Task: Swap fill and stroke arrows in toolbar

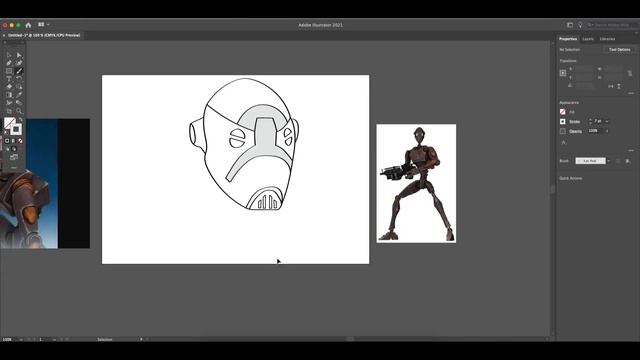Action: (x=20, y=120)
